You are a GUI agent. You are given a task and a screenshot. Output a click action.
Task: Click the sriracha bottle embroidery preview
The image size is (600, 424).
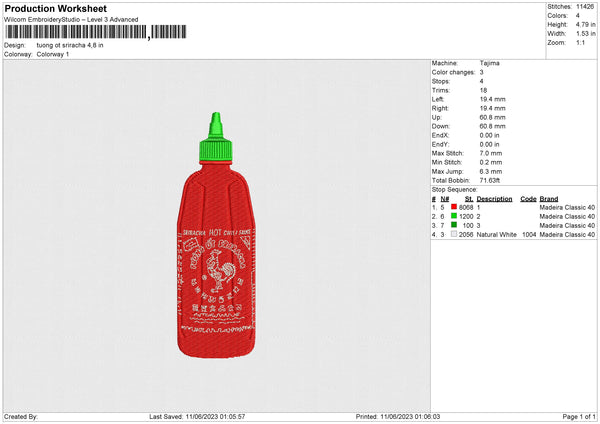coord(216,235)
